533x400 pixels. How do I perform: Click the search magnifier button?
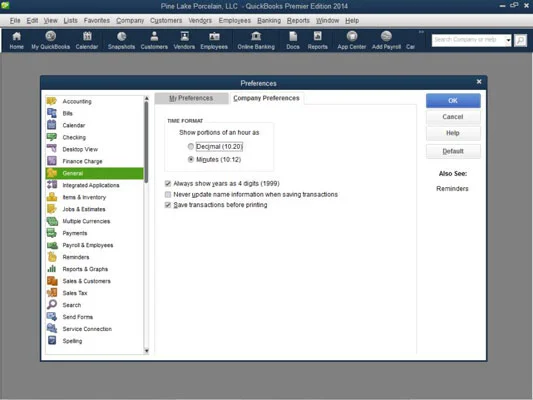click(520, 40)
